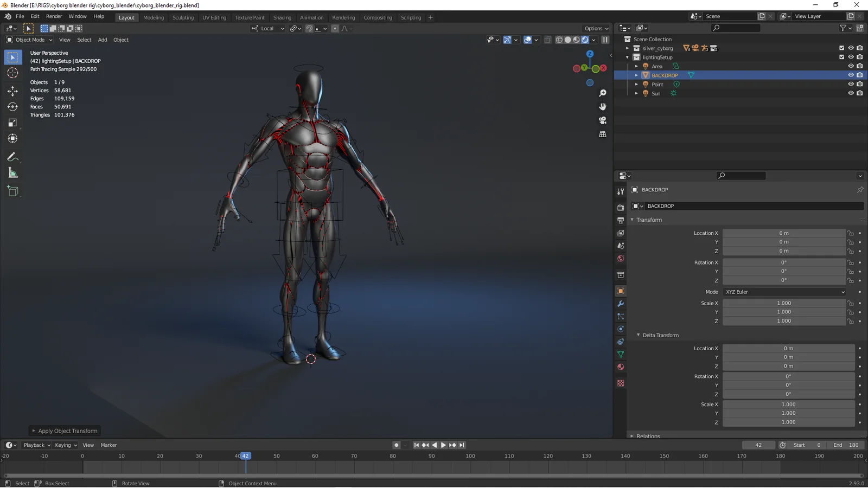Uncheck the lightingSetup collection checkbox
The width and height of the screenshot is (868, 488).
pyautogui.click(x=841, y=57)
